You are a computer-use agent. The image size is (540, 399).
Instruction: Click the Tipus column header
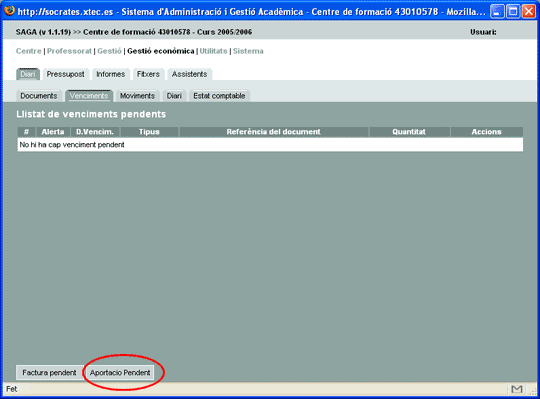(x=149, y=132)
